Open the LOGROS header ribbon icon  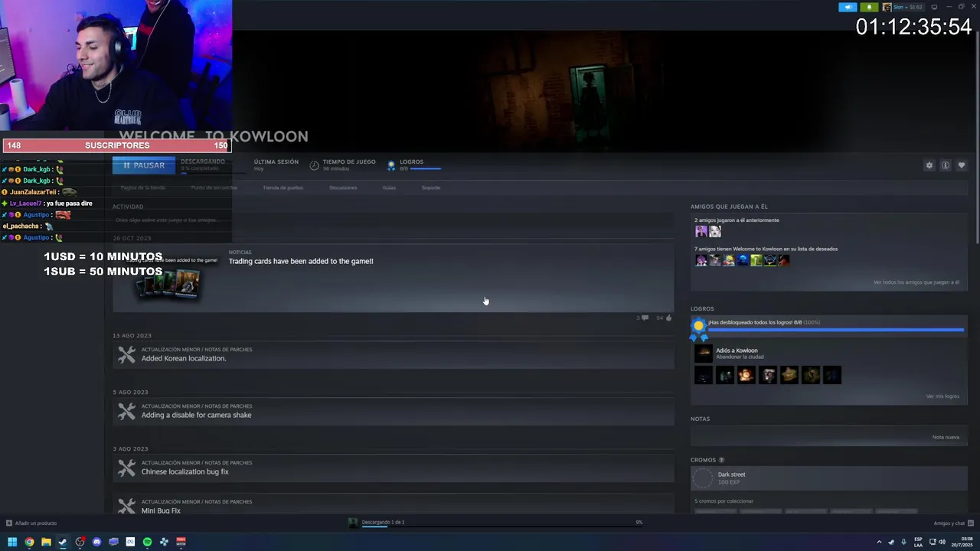(391, 165)
